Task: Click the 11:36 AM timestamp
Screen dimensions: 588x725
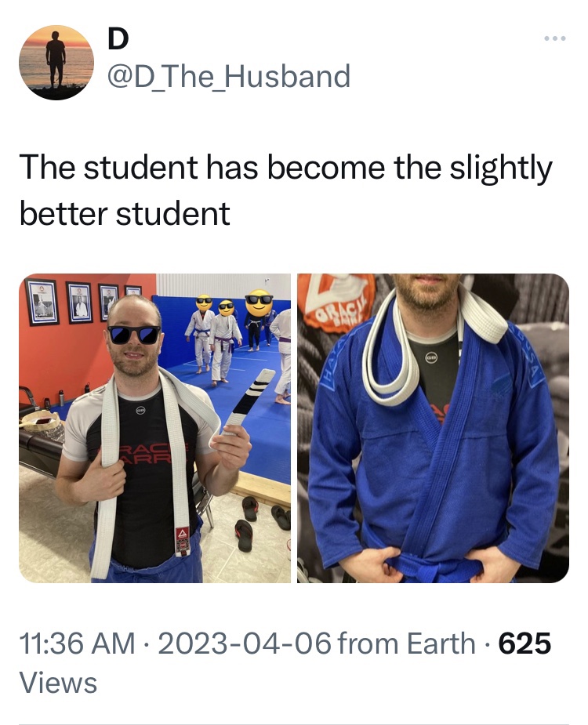Action: 78,643
